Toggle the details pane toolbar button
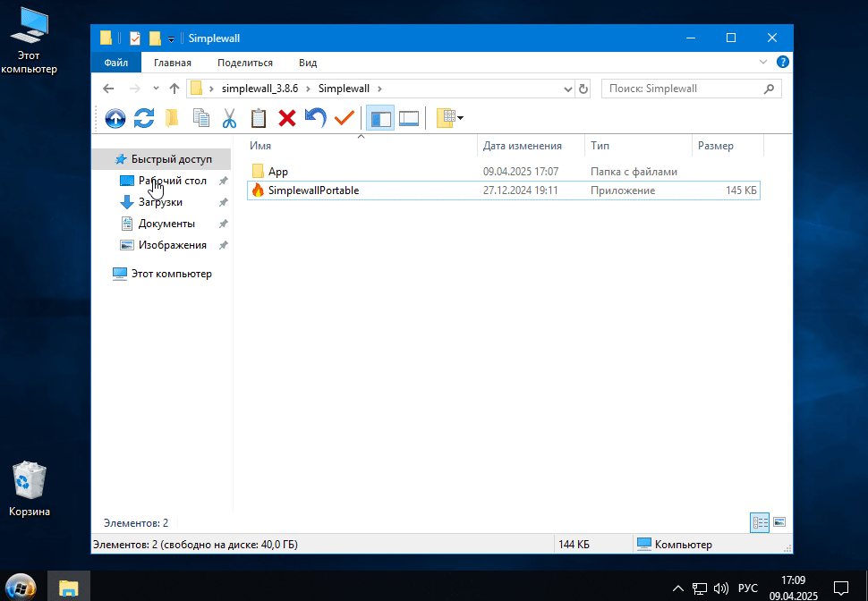Screen dimensions: 868x601 click(x=409, y=118)
